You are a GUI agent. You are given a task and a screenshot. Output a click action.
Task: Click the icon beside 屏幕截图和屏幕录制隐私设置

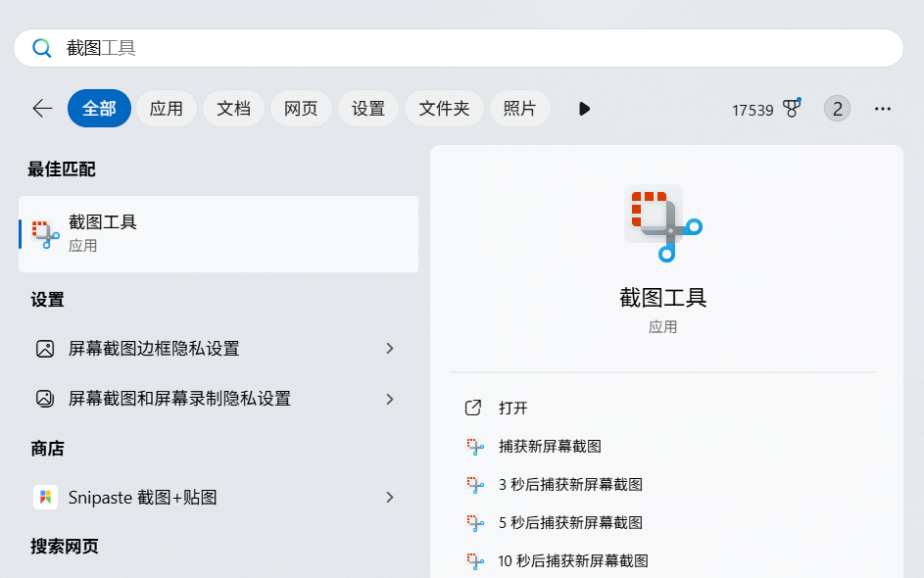tap(45, 399)
